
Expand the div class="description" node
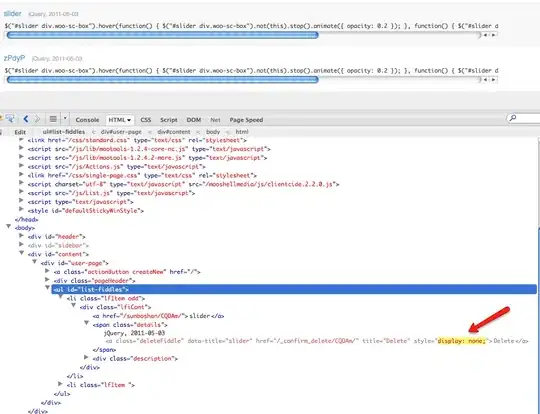pos(86,357)
